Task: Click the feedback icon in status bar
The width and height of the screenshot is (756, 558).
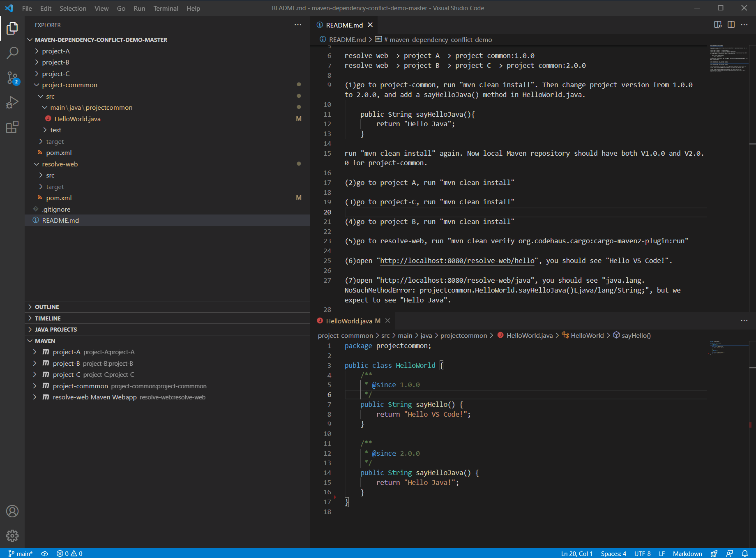Action: (x=729, y=553)
